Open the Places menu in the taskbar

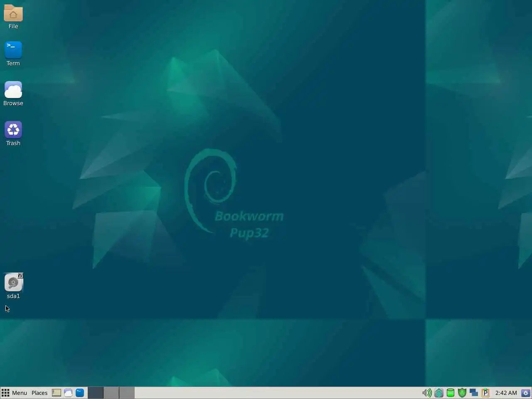[x=39, y=393]
